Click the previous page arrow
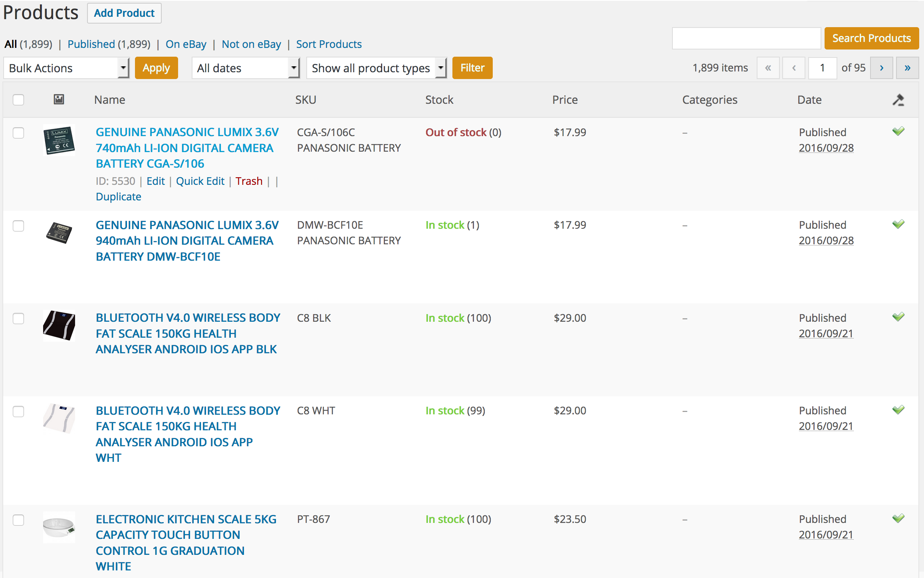Image resolution: width=924 pixels, height=578 pixels. [794, 68]
